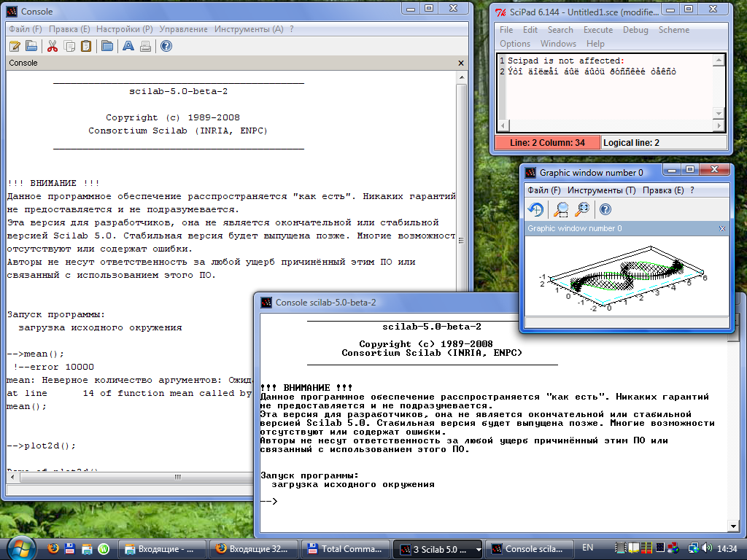Click the '-->plot2d();' line in Console

coord(41,446)
